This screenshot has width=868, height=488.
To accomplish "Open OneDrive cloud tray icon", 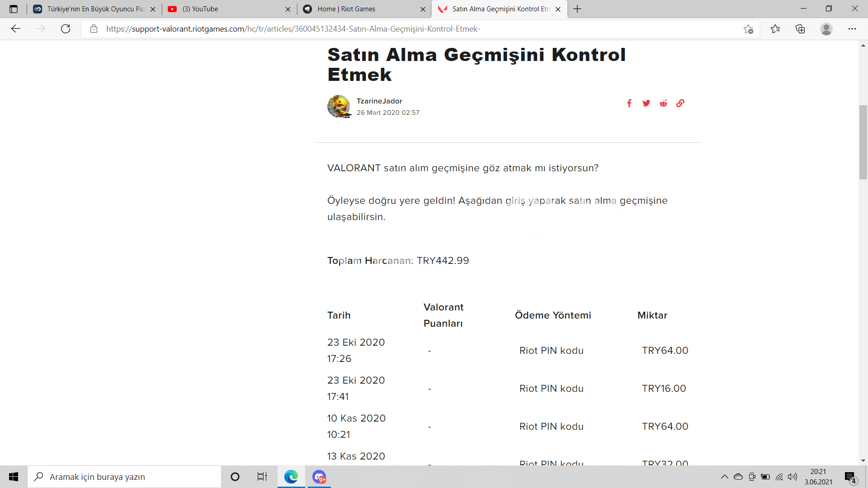I will [x=738, y=477].
